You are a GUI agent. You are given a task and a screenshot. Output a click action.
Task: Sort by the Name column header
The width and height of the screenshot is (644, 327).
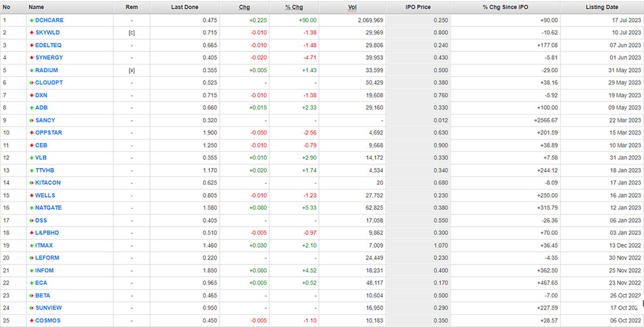pyautogui.click(x=37, y=7)
